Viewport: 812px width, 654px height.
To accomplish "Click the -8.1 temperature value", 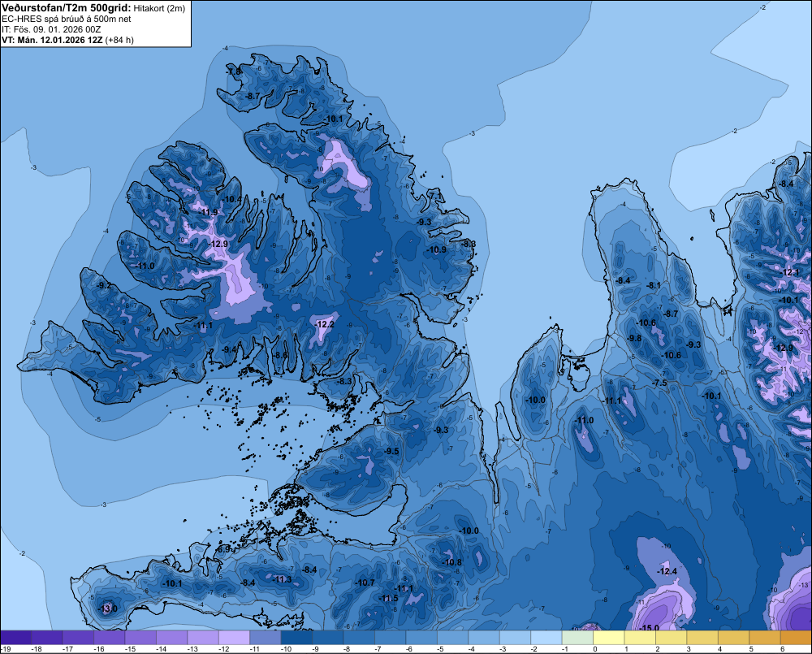I will 654,285.
